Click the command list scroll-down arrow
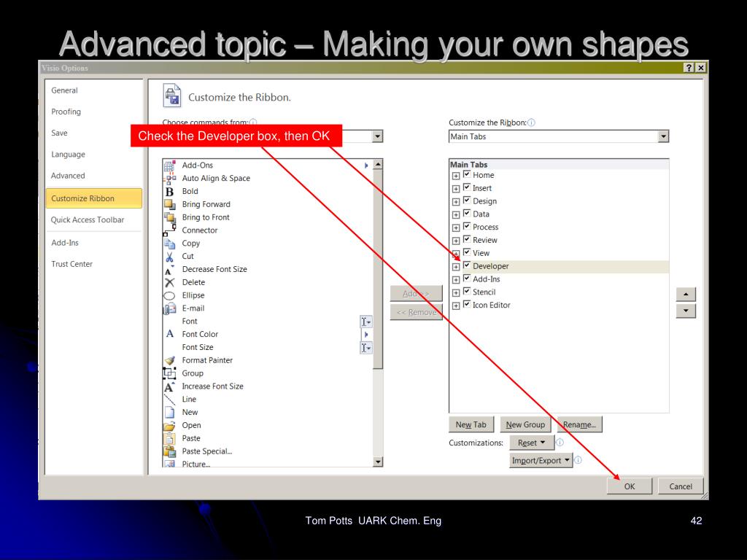 click(378, 462)
